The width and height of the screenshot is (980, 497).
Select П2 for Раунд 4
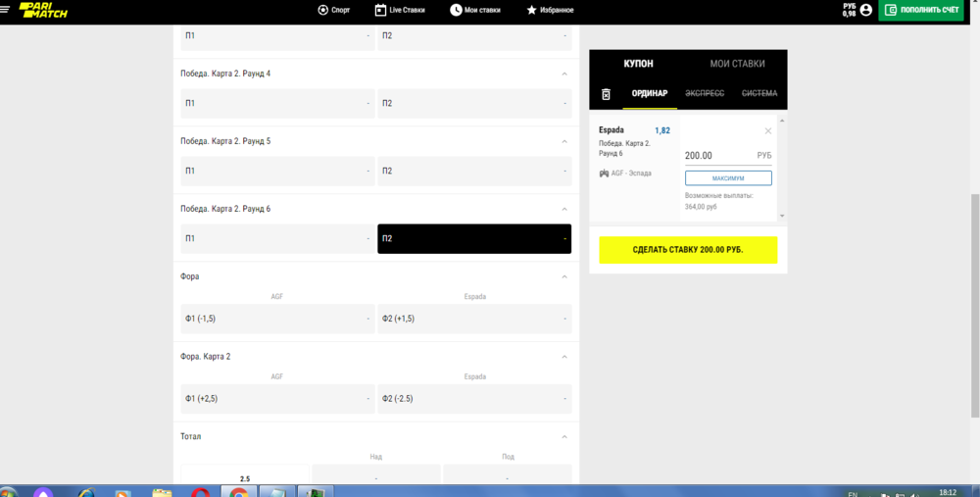474,103
